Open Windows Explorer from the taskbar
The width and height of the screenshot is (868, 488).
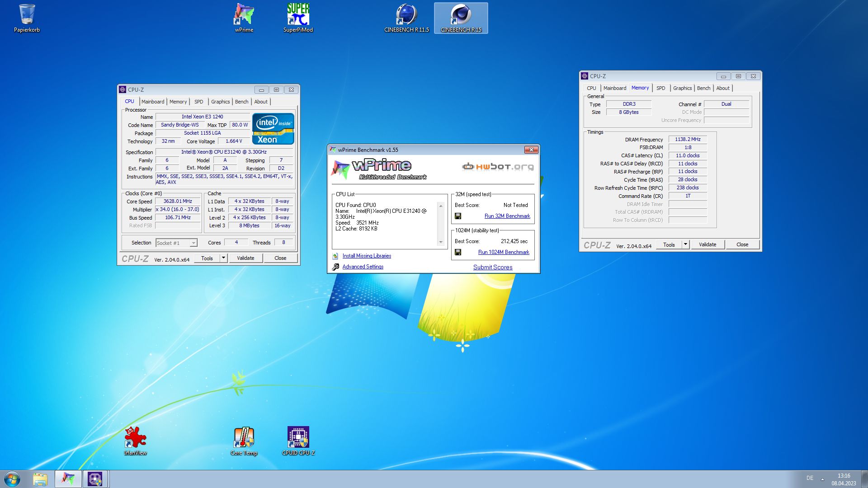pyautogui.click(x=40, y=479)
